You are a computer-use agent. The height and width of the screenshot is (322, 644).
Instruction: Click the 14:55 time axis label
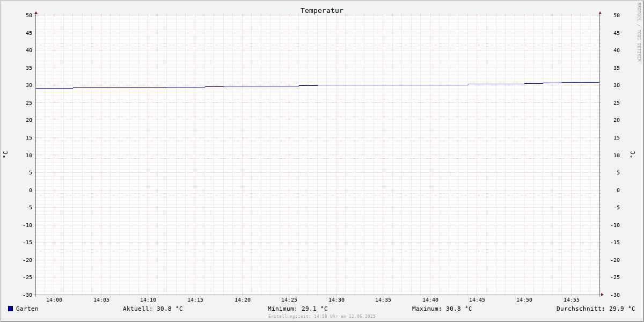pos(572,300)
